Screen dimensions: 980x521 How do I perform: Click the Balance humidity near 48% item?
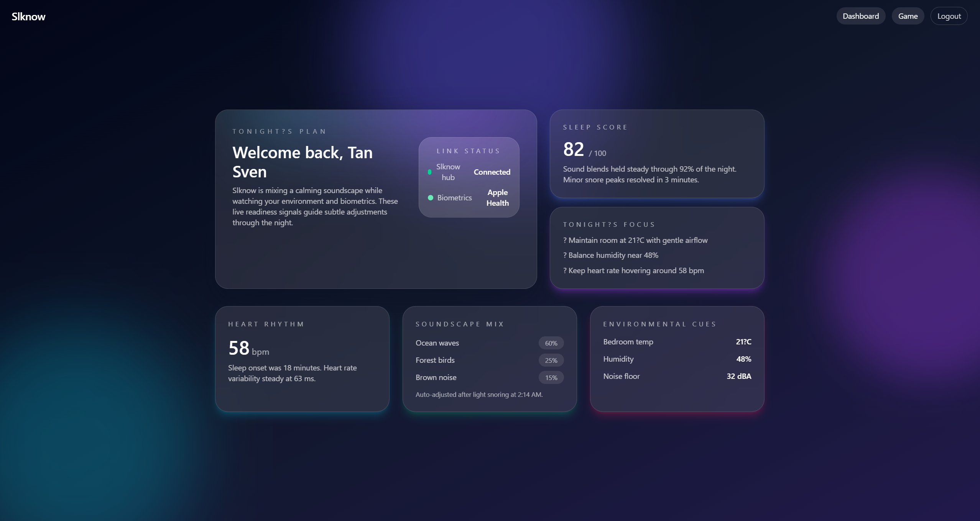click(x=610, y=255)
